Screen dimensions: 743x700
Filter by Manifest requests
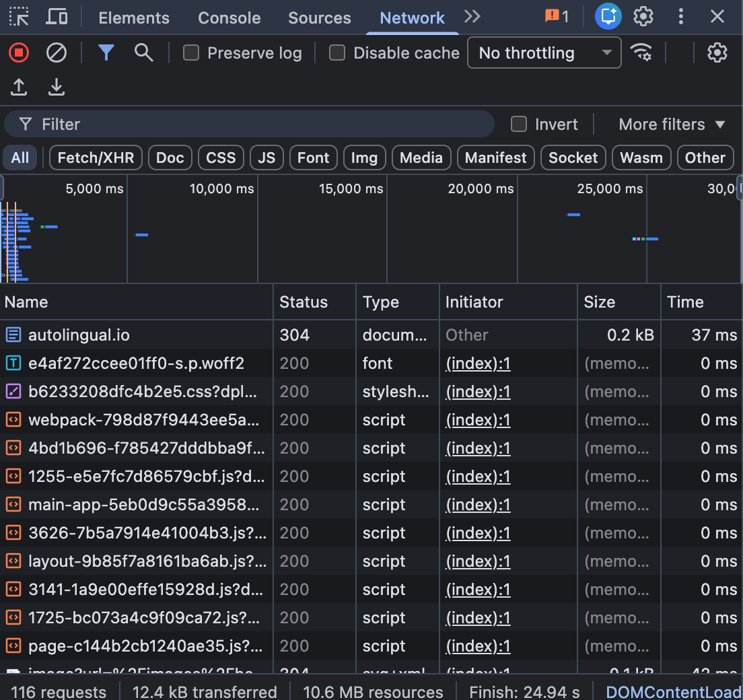point(495,157)
